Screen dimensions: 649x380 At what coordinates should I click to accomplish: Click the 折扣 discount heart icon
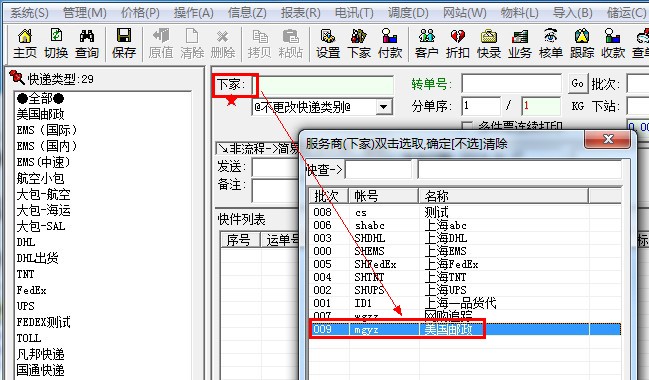pyautogui.click(x=458, y=43)
